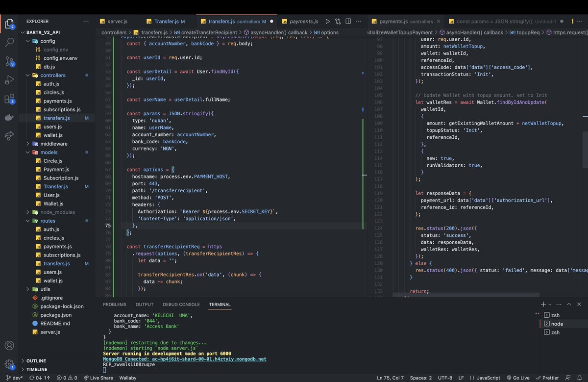Open the Manage gear icon

9,364
